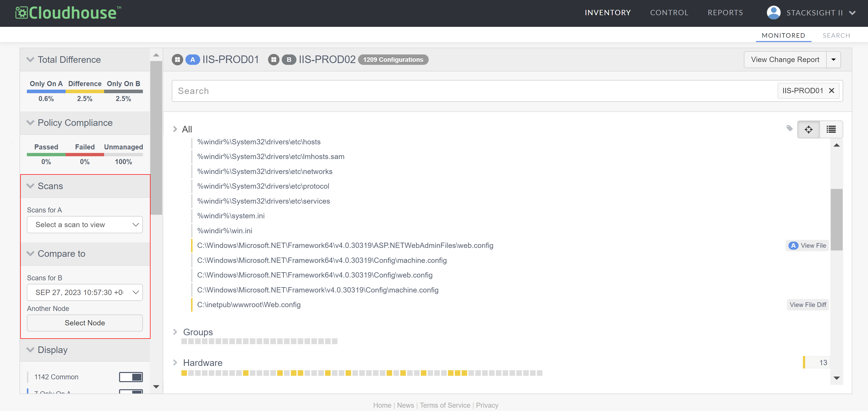The height and width of the screenshot is (411, 868).
Task: Click the blue Only On A bar
Action: [46, 91]
